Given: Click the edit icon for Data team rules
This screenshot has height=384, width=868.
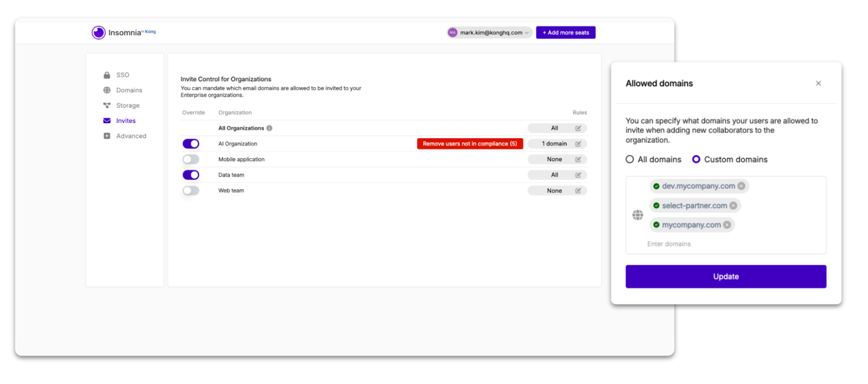Looking at the screenshot, I should click(x=578, y=175).
